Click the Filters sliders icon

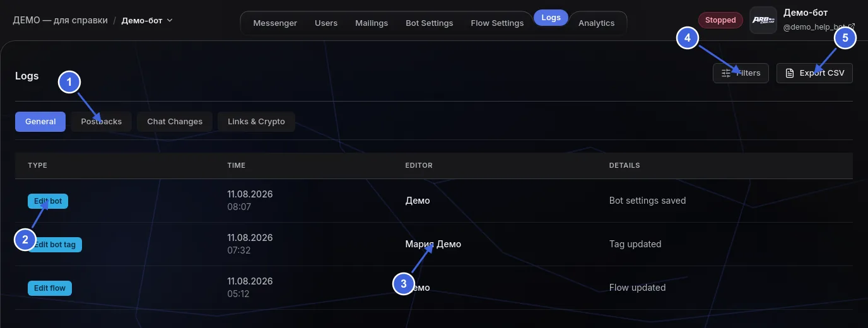pyautogui.click(x=726, y=73)
